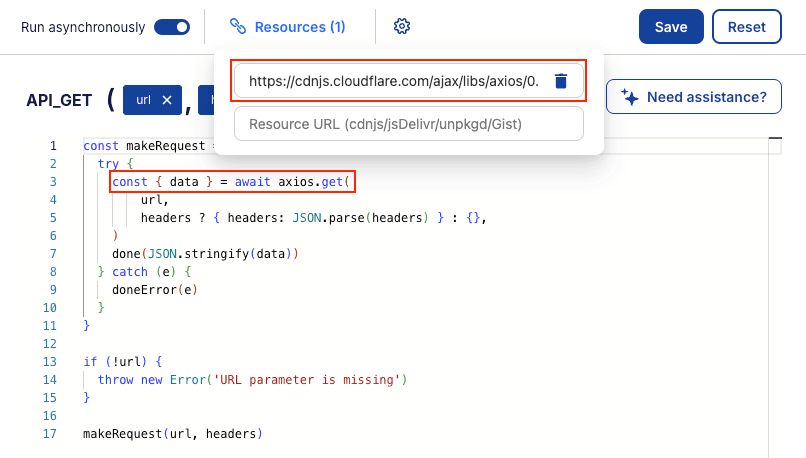Click the API_GET function name

tap(60, 99)
